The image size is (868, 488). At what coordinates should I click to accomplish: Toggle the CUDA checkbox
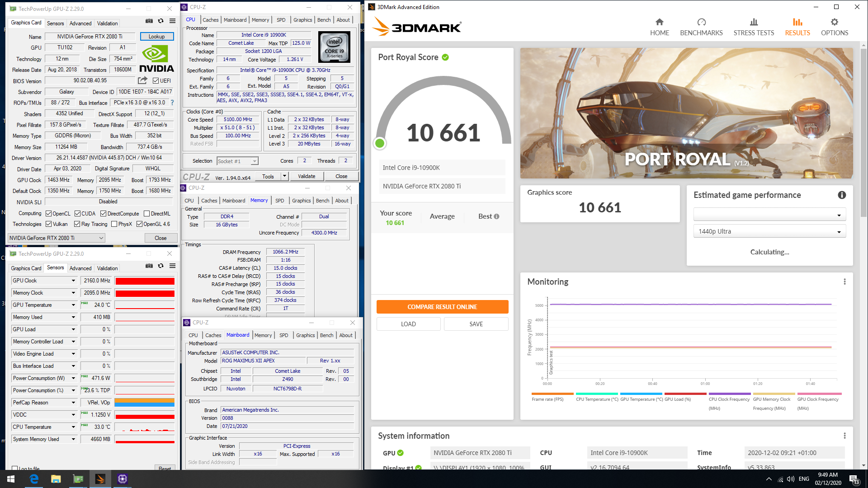(77, 214)
